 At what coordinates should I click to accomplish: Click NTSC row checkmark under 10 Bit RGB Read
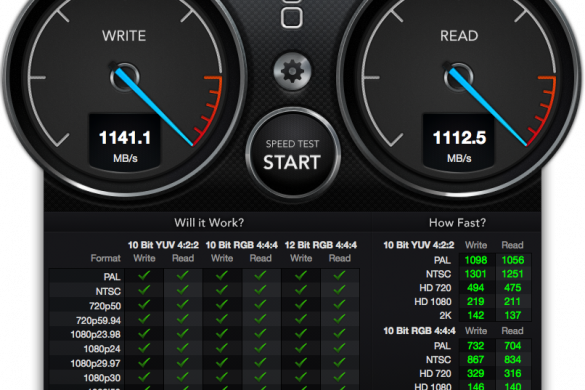(260, 290)
